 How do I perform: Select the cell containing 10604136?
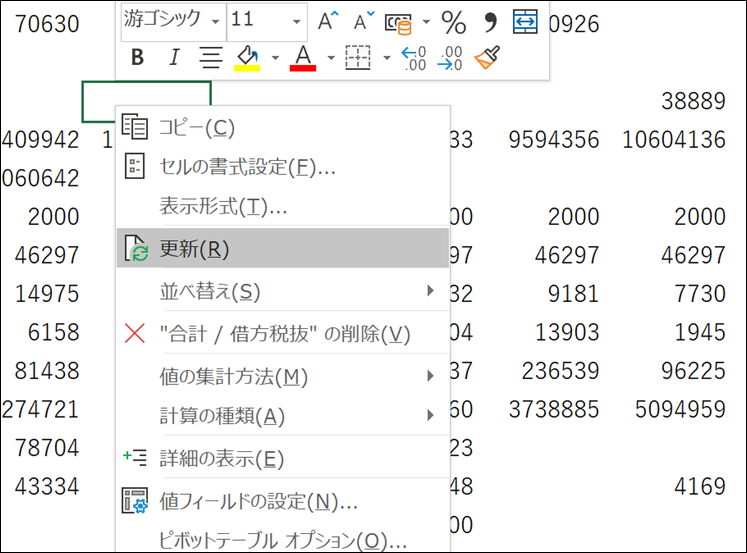[x=674, y=140]
